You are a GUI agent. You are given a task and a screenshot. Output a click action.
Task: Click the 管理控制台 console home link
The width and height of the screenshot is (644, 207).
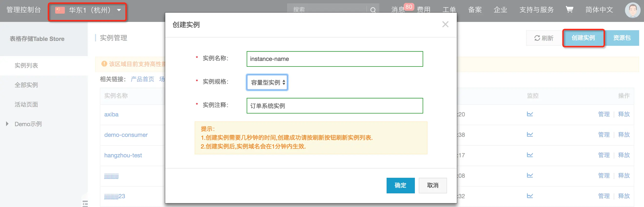click(23, 10)
